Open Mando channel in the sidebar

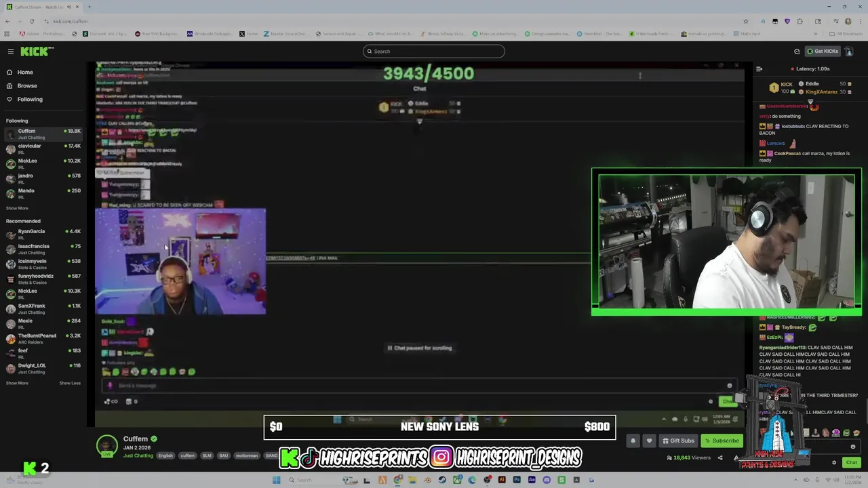pyautogui.click(x=43, y=193)
